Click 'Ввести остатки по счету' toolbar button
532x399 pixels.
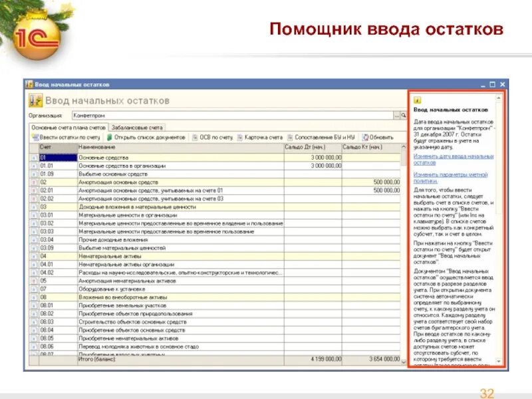[x=66, y=138]
